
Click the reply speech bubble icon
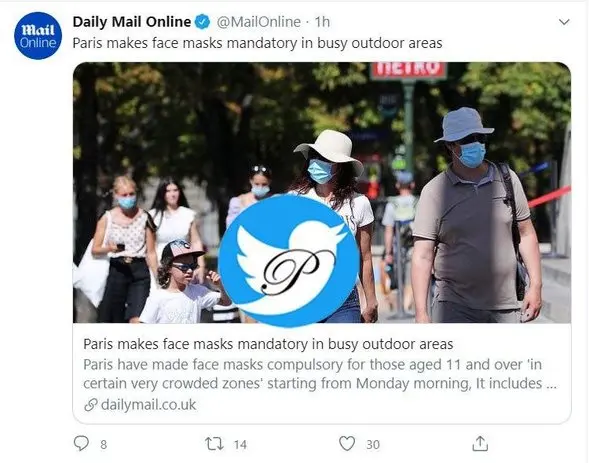coord(81,443)
